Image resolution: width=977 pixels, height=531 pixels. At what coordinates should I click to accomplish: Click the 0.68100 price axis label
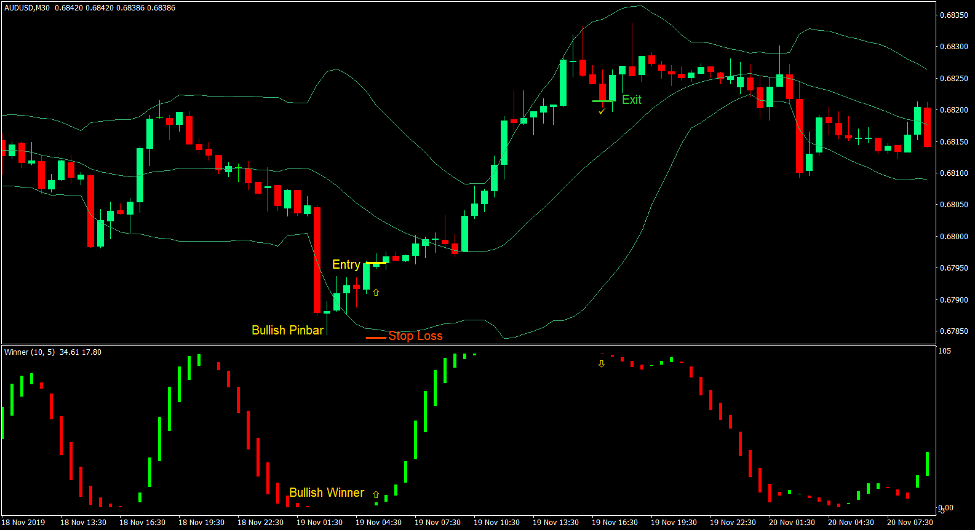tap(953, 173)
